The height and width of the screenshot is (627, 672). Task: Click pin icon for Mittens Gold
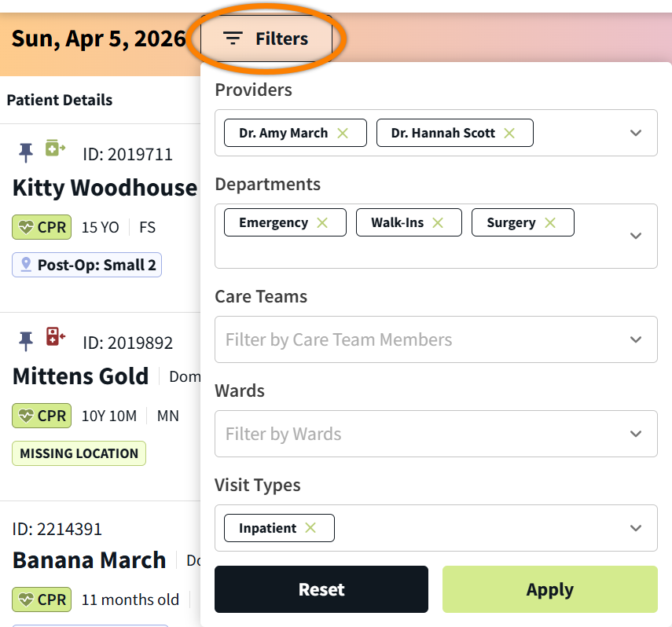click(27, 340)
